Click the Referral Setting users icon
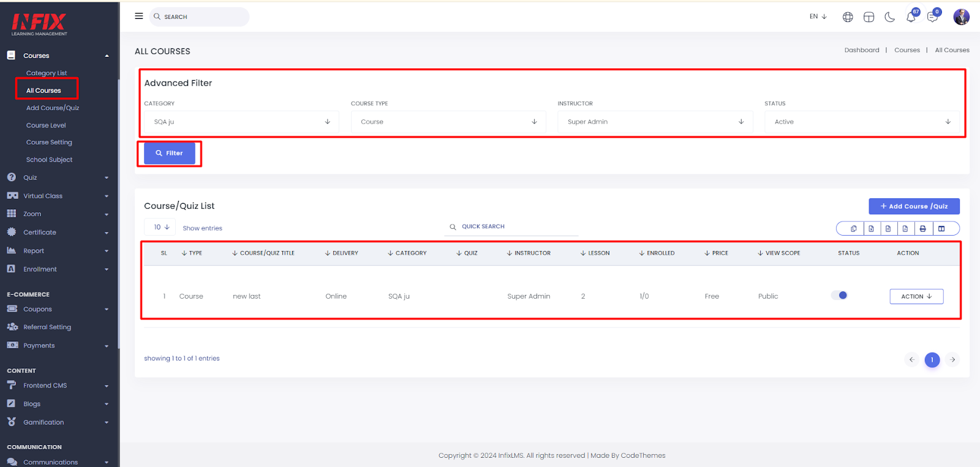This screenshot has width=980, height=467. click(x=12, y=327)
